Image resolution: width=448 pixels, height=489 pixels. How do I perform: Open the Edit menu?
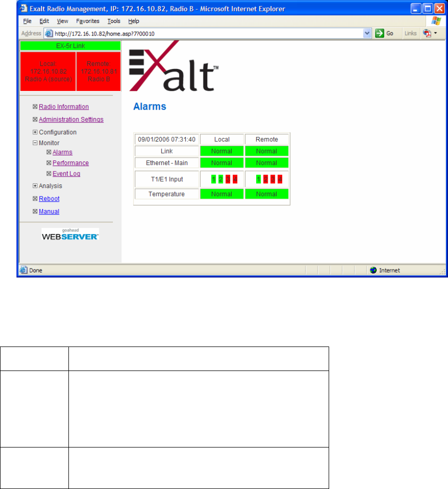(x=44, y=21)
